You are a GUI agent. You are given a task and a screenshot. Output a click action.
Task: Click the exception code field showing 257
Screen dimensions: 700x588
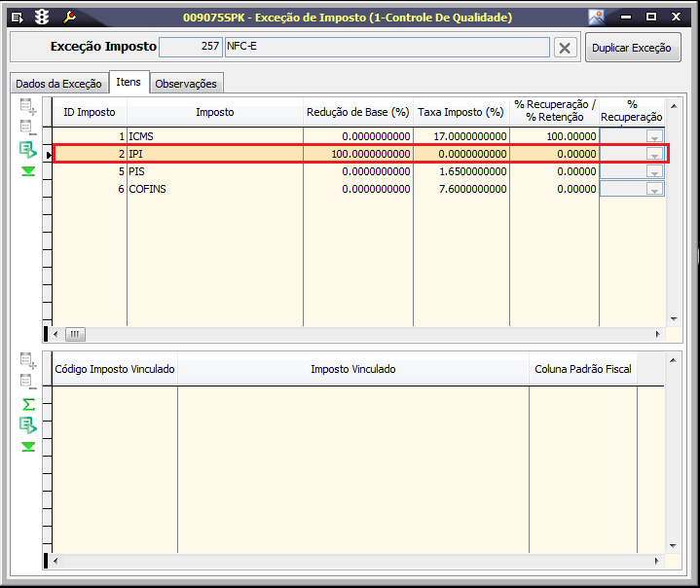coord(191,47)
